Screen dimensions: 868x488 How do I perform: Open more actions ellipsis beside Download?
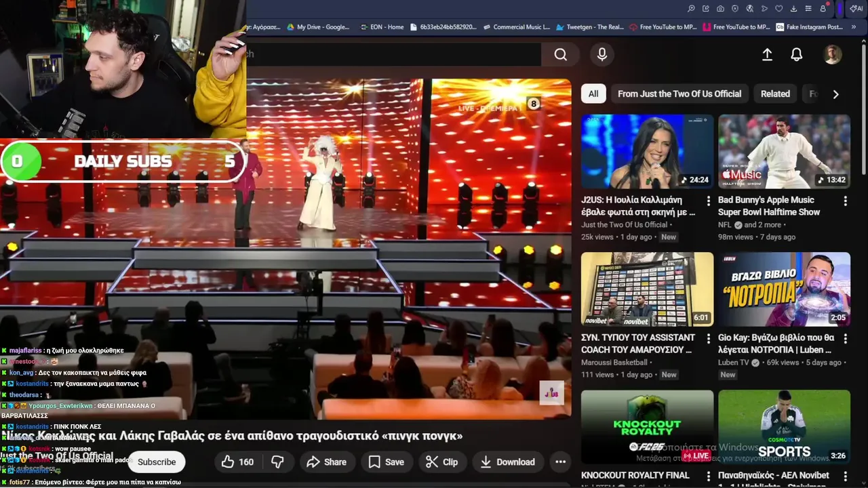(560, 462)
